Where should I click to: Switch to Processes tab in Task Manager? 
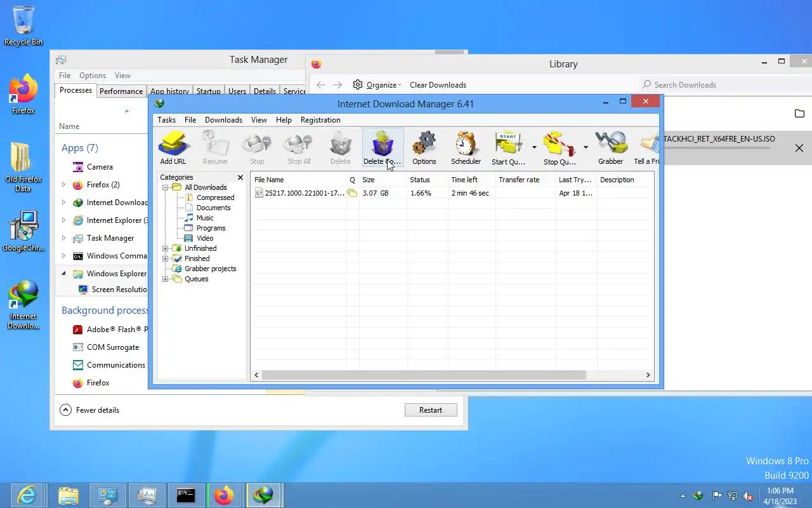click(75, 91)
